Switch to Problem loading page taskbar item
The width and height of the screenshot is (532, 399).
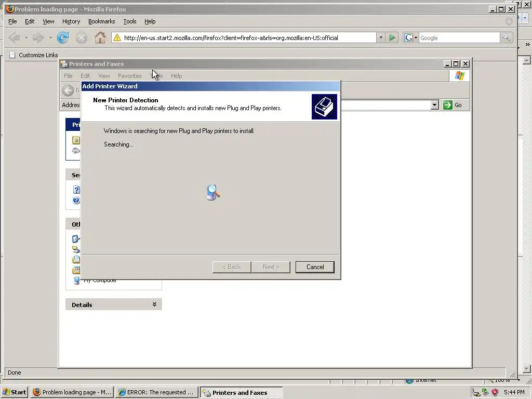click(72, 392)
